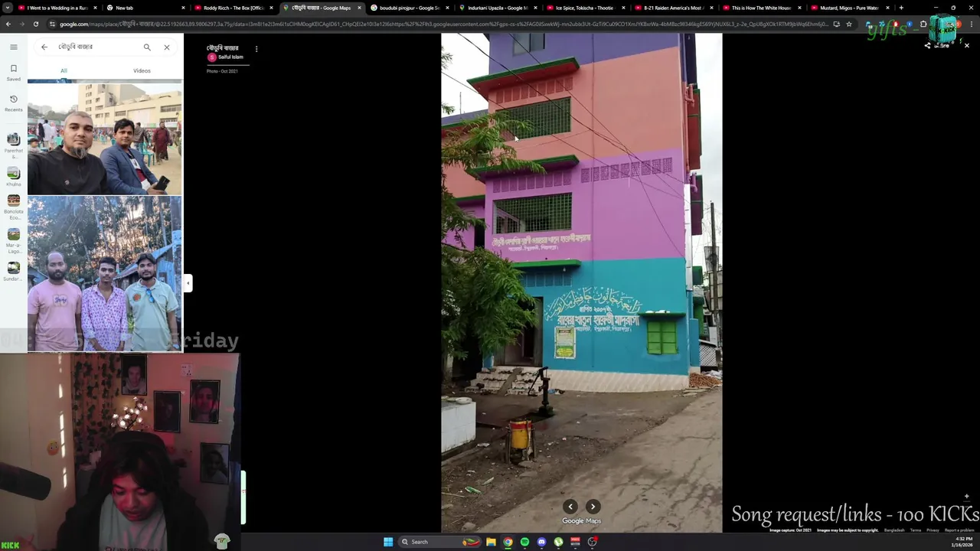Open Spotify from the taskbar
Image resolution: width=980 pixels, height=551 pixels.
(524, 542)
